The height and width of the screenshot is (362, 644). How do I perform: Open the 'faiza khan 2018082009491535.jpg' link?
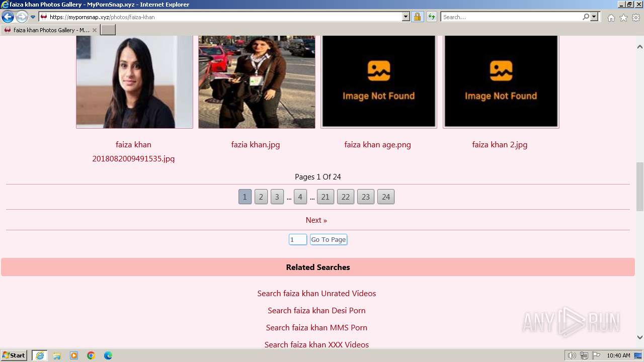[133, 151]
